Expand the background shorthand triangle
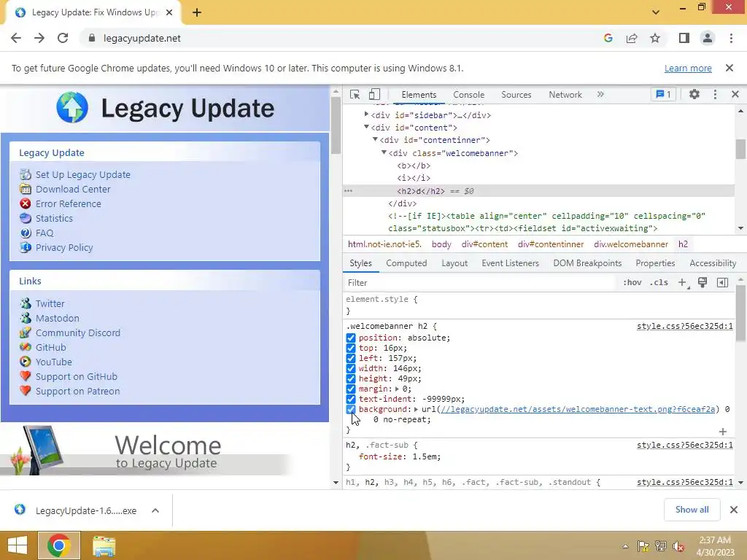Image resolution: width=747 pixels, height=560 pixels. [x=417, y=410]
